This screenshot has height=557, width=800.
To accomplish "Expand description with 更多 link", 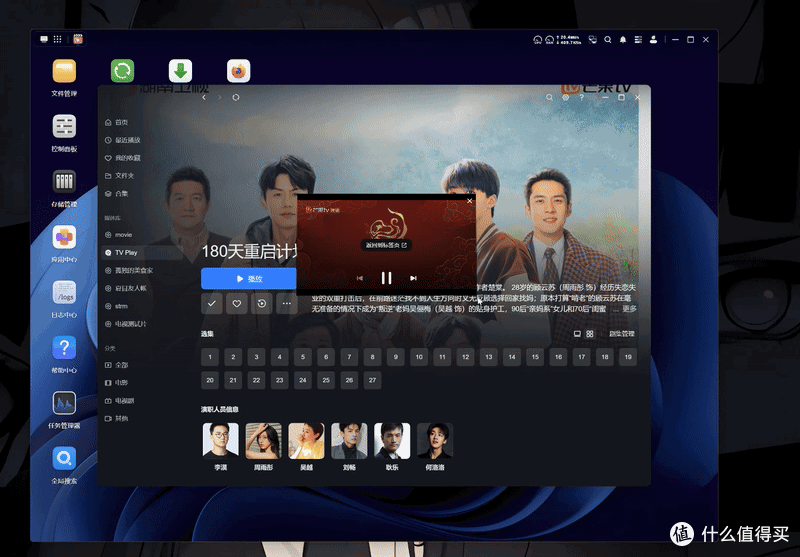I will coord(630,309).
